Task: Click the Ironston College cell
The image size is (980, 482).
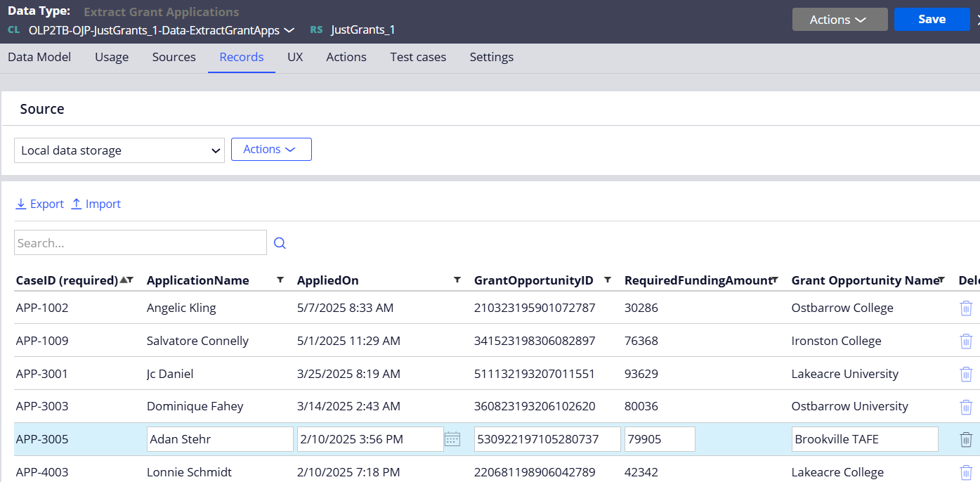Action: pos(836,341)
